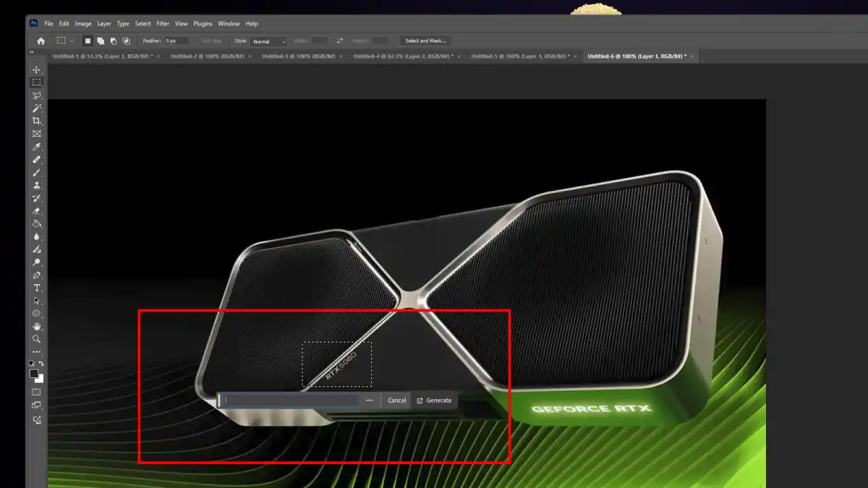The image size is (868, 488).
Task: Expand the marquee tool preset picker
Action: (x=64, y=41)
